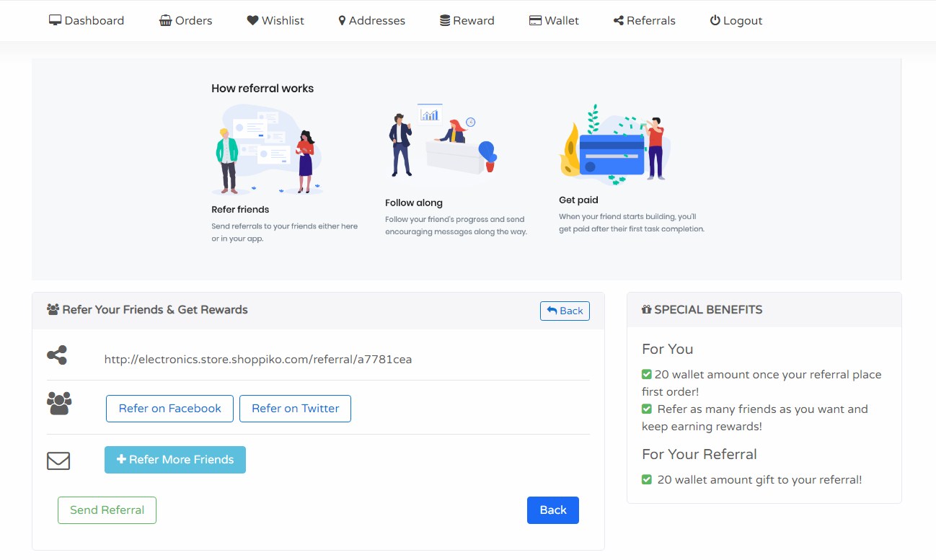Click the Refer friends illustration
The image size is (936, 560).
click(268, 149)
